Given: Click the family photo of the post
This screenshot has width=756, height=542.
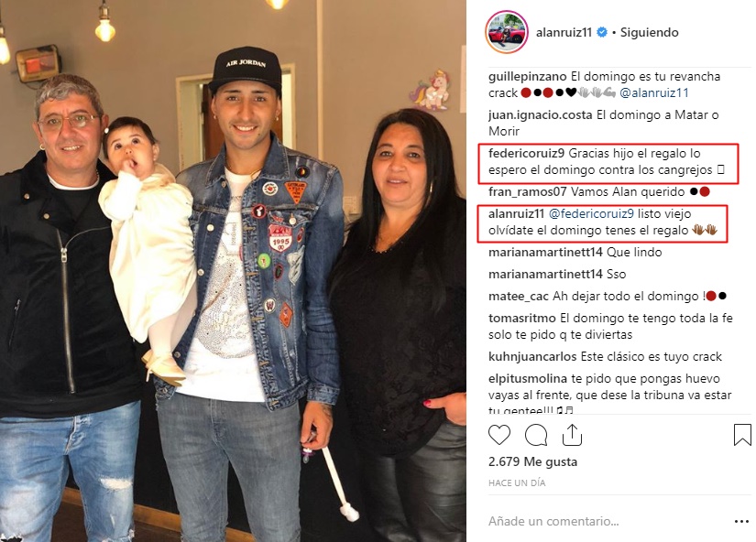Looking at the screenshot, I should point(233,271).
